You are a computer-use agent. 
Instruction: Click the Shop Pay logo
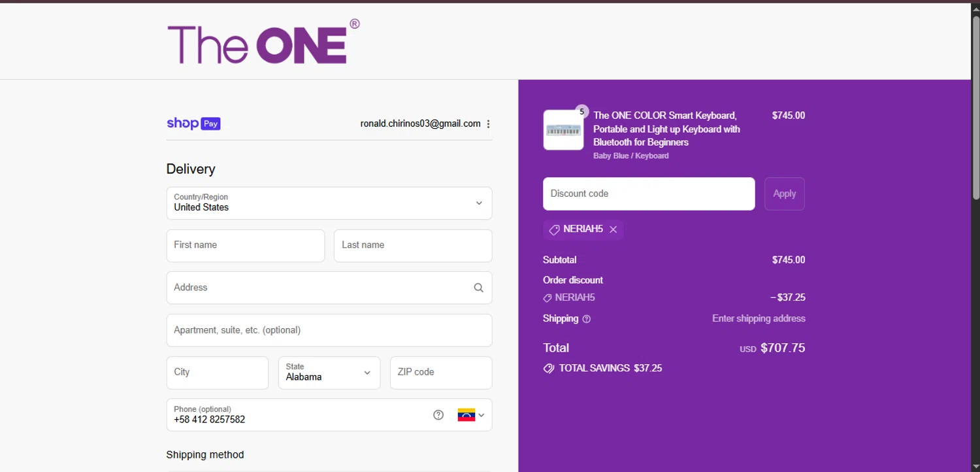point(193,124)
